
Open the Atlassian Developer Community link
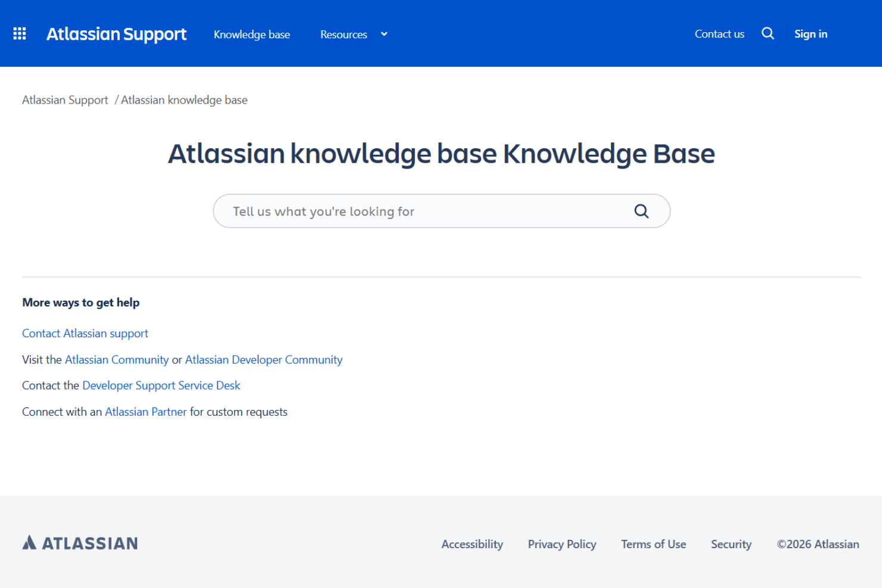coord(264,360)
